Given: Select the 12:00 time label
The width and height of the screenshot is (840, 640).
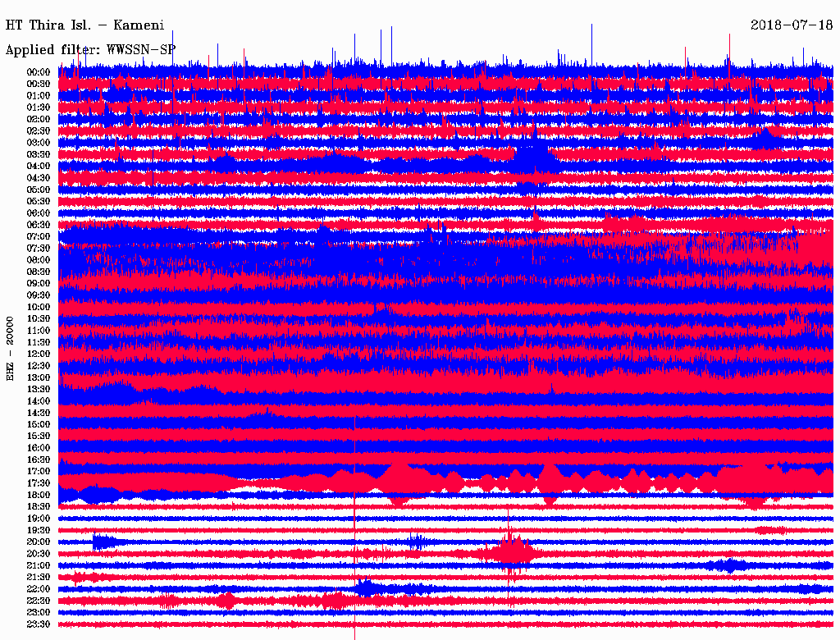Looking at the screenshot, I should [x=39, y=354].
